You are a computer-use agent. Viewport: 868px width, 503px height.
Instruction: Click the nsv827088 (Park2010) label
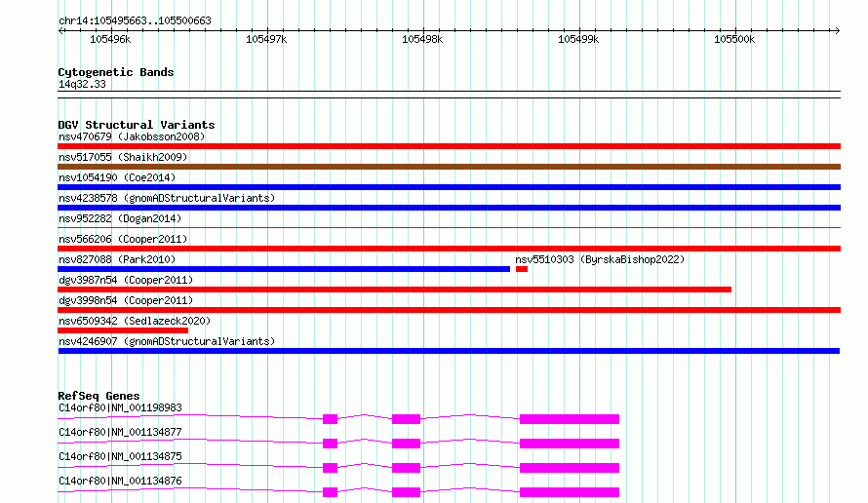point(117,259)
